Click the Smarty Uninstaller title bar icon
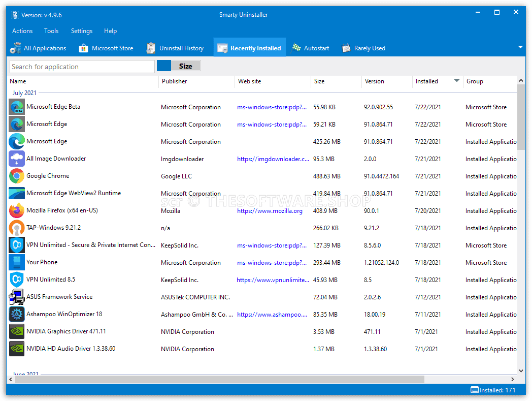Viewport: 532px width, 401px height. [x=15, y=15]
